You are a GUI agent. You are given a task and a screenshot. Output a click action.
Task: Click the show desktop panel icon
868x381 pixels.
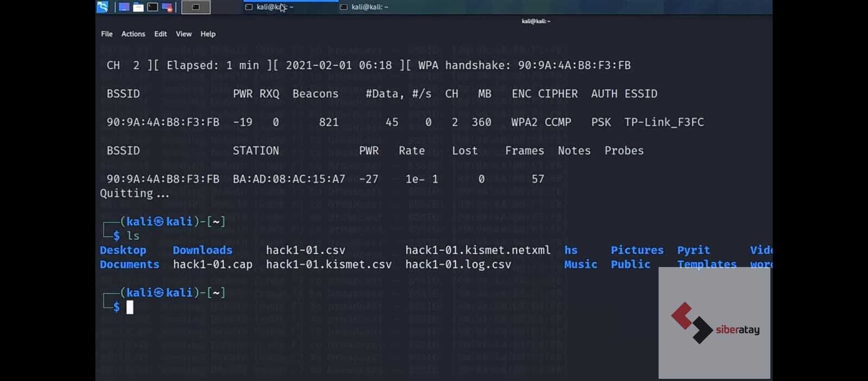coord(124,7)
